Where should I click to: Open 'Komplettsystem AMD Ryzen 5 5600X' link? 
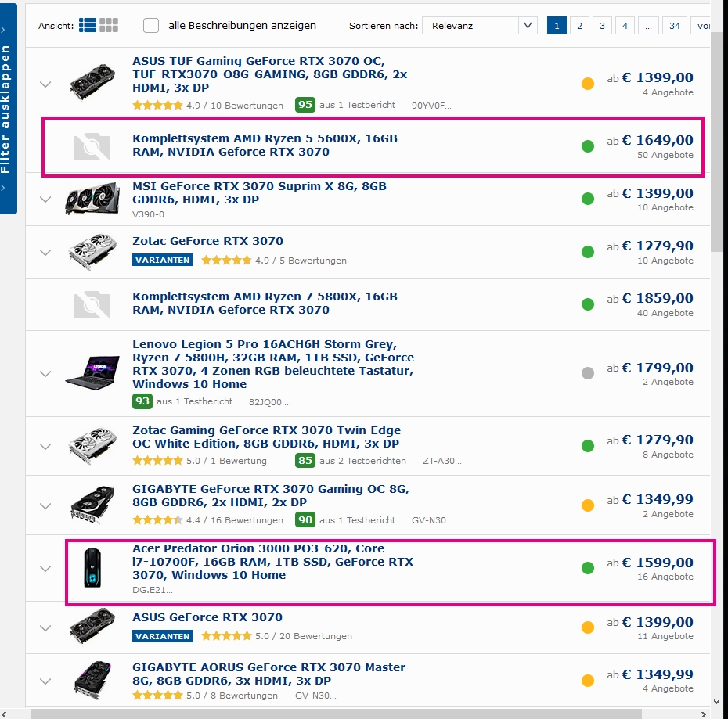pos(265,146)
